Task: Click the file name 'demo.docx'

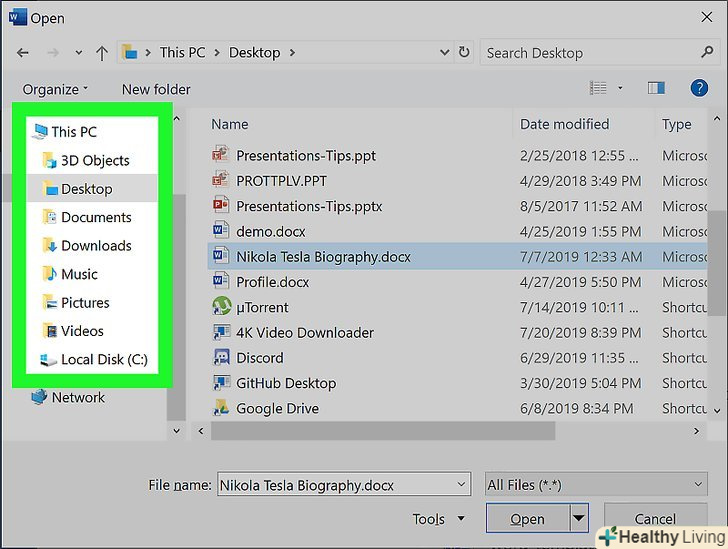Action: pyautogui.click(x=271, y=231)
